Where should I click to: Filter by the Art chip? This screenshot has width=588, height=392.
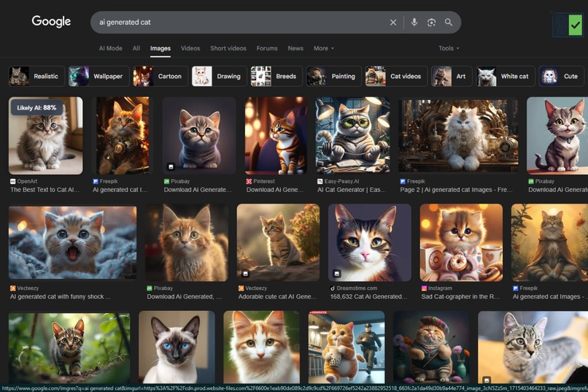(452, 76)
